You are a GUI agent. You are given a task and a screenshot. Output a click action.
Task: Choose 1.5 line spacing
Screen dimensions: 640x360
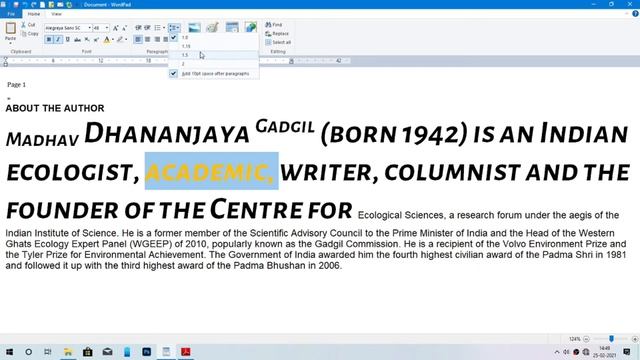(213, 55)
